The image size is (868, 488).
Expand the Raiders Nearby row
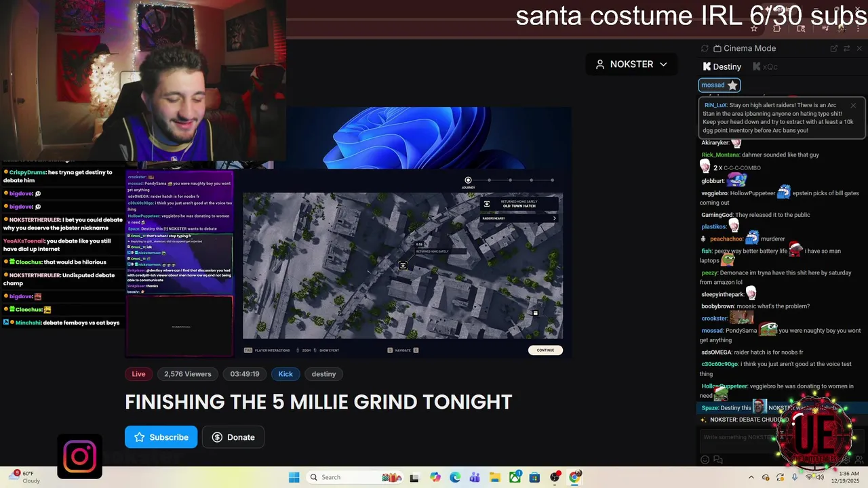519,218
